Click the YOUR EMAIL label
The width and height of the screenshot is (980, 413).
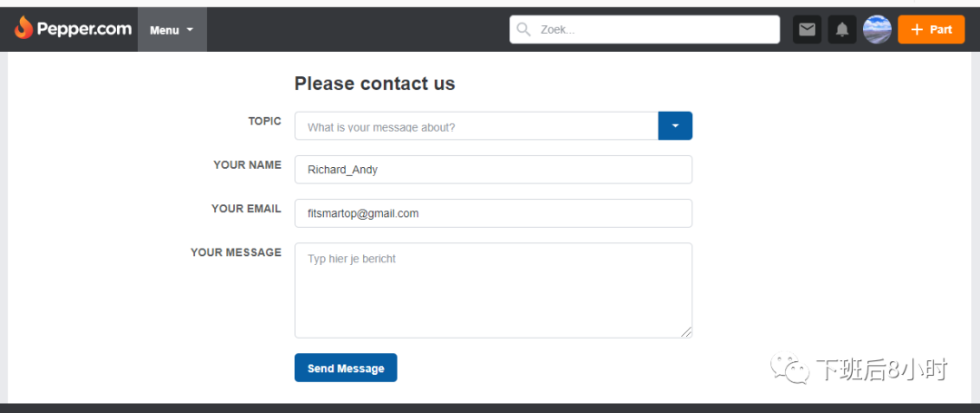pos(246,208)
